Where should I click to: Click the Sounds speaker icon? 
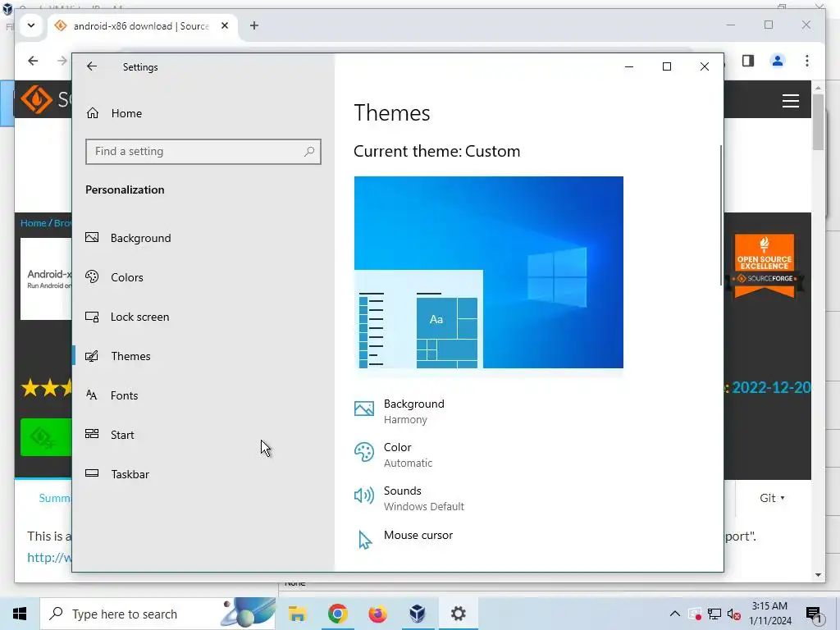pos(364,495)
